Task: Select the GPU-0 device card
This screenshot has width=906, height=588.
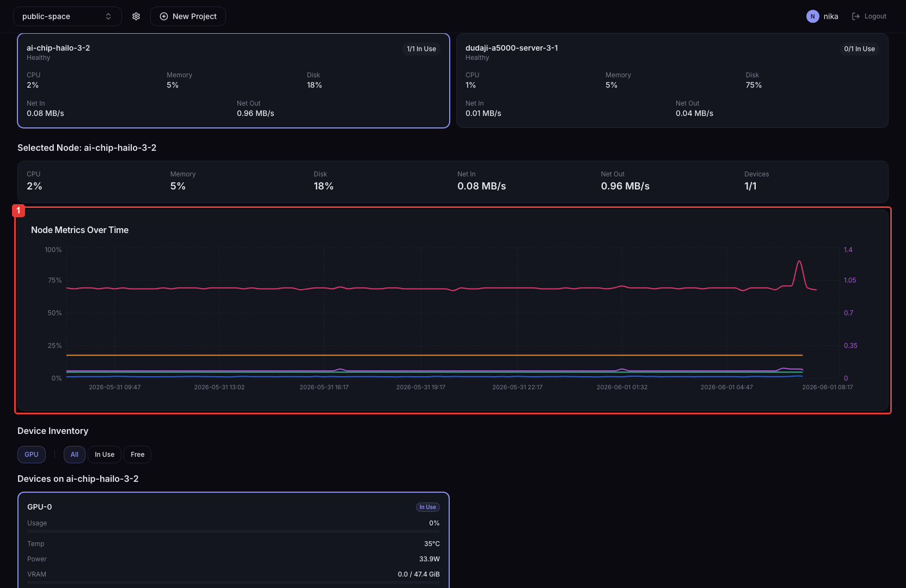Action: pyautogui.click(x=234, y=540)
